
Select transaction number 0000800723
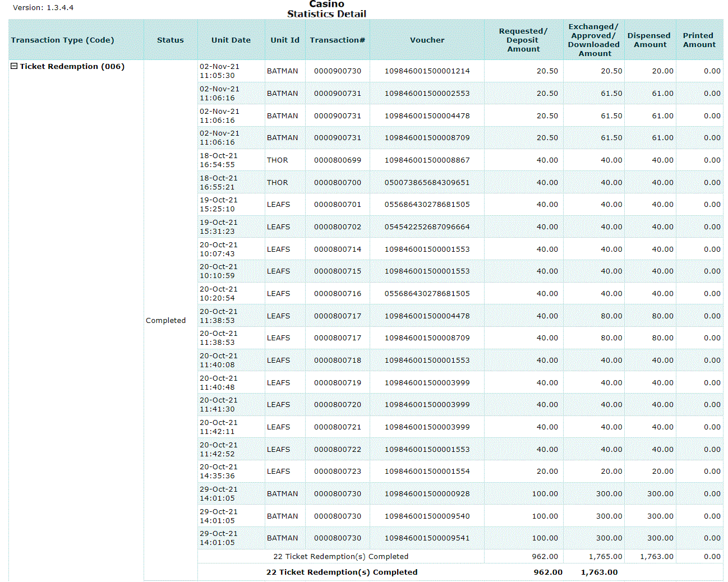click(338, 472)
